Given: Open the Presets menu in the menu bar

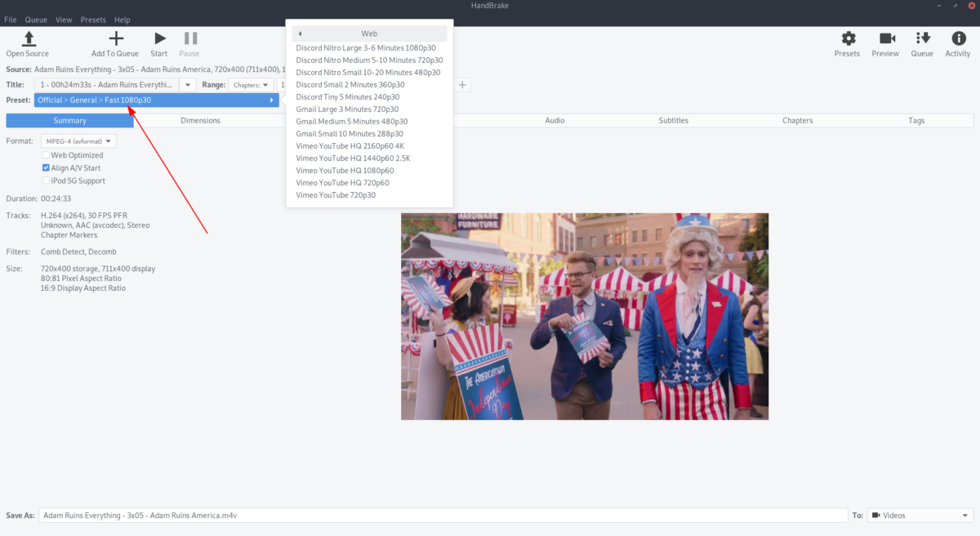Looking at the screenshot, I should [x=92, y=19].
